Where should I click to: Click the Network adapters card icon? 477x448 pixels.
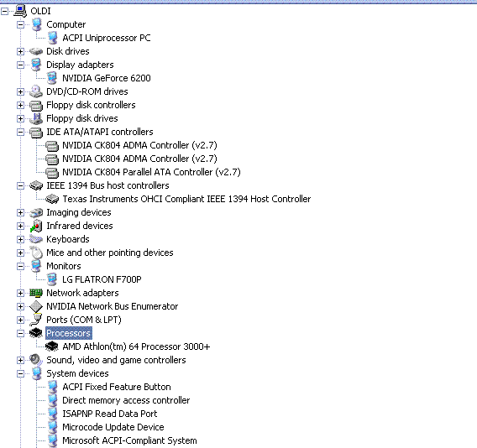[x=36, y=293]
